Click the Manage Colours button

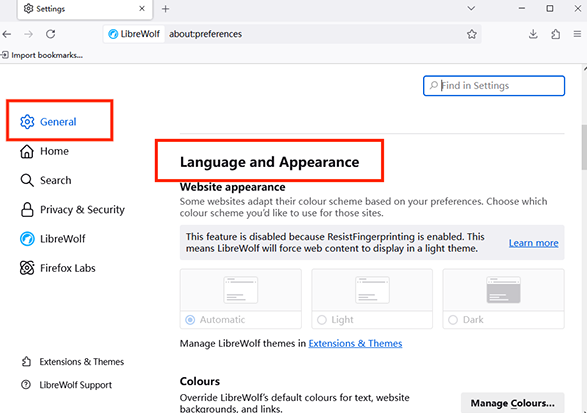click(x=513, y=403)
